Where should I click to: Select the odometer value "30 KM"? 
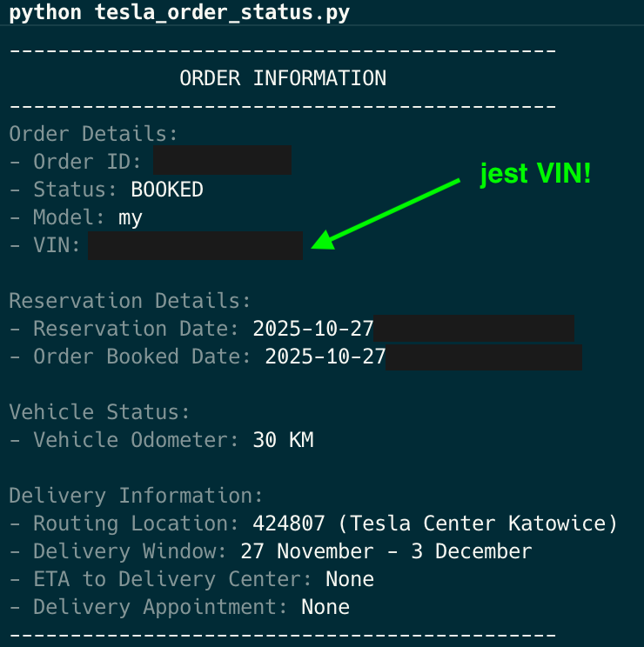(x=283, y=440)
